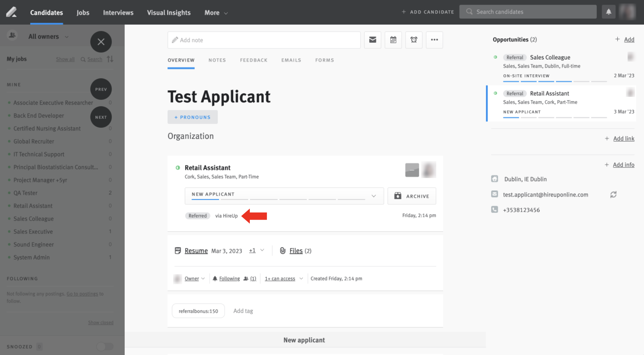The width and height of the screenshot is (644, 355).
Task: Open the ellipsis more-actions menu
Action: coord(434,40)
